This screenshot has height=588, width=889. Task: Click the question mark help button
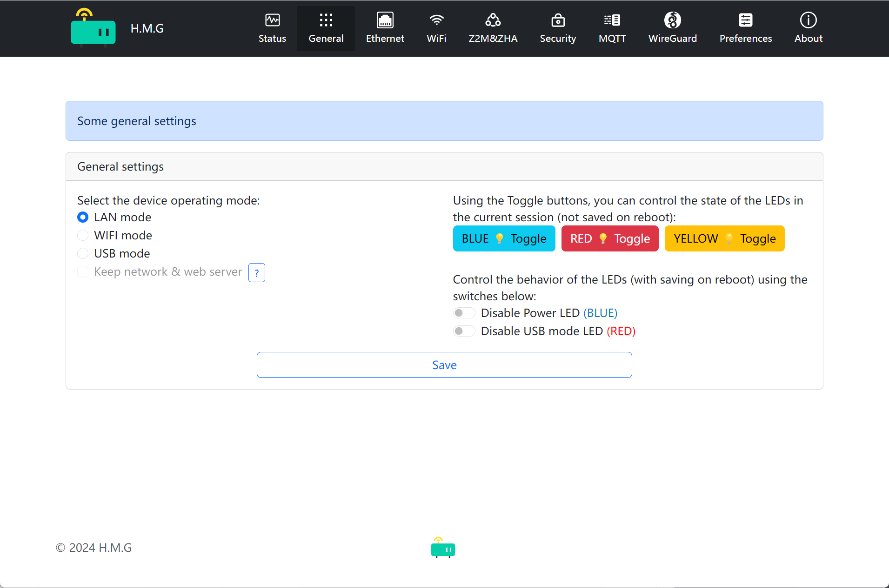[256, 273]
